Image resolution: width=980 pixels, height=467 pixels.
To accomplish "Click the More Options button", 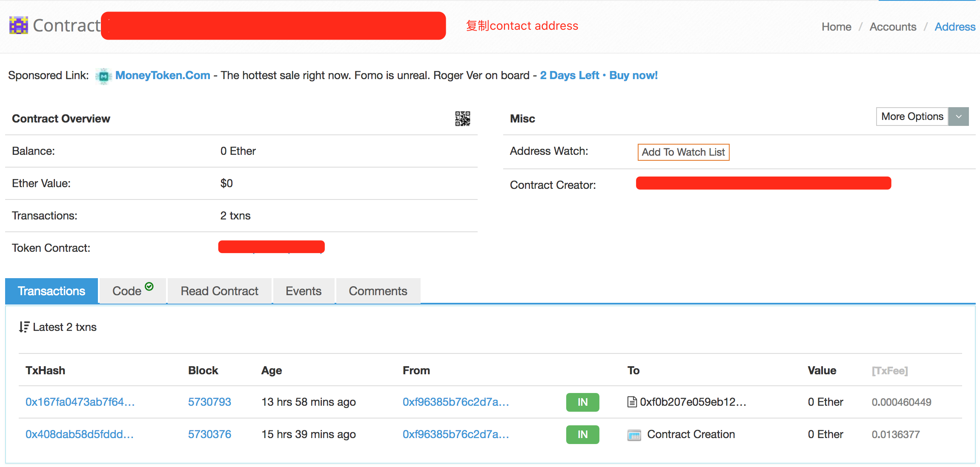I will pos(912,117).
